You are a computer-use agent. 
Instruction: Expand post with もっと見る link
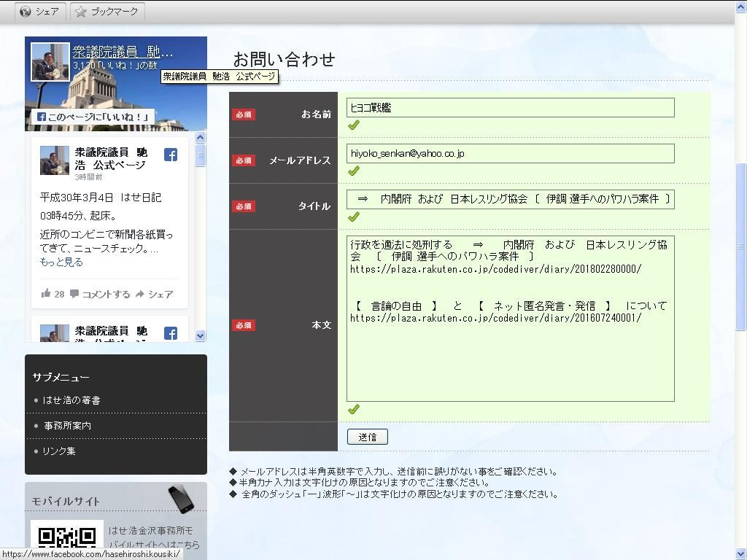61,262
